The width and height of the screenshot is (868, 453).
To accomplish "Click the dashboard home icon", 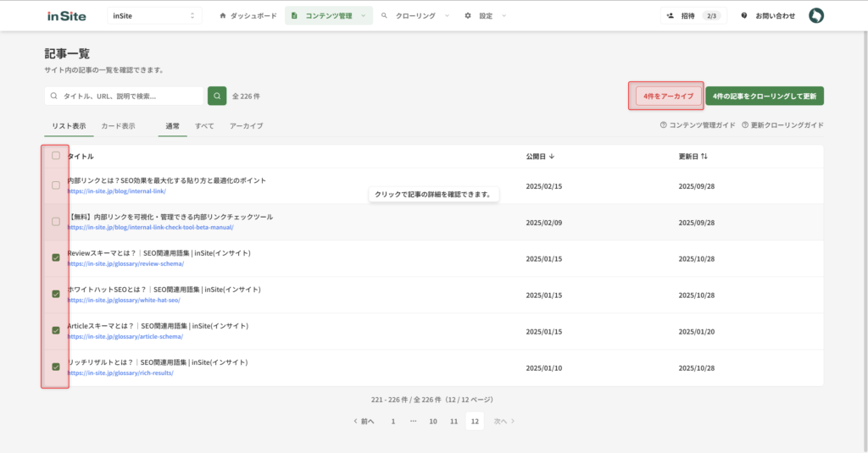I will pos(223,15).
